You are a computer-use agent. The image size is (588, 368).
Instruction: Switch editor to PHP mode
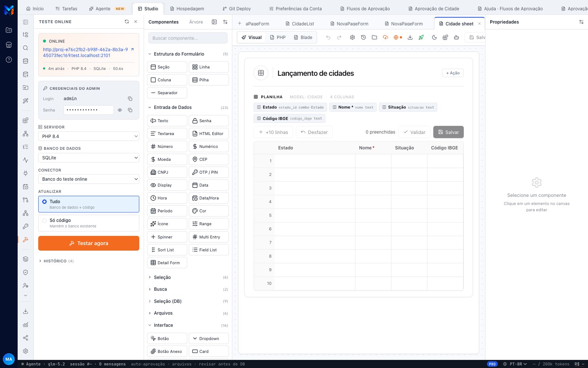278,38
